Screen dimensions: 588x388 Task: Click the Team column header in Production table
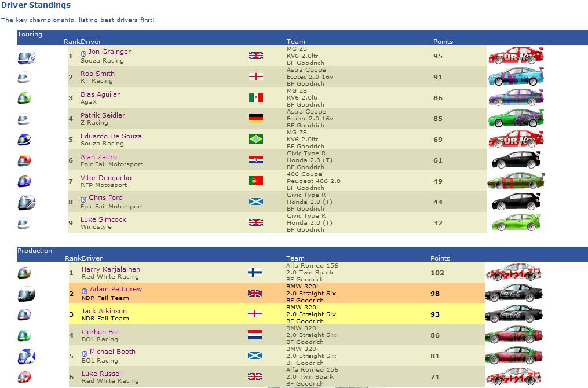click(295, 258)
